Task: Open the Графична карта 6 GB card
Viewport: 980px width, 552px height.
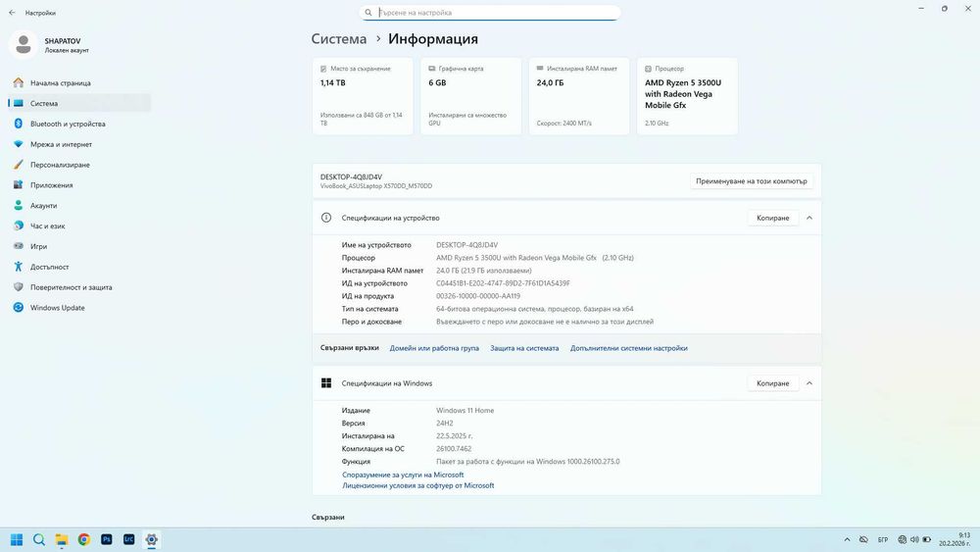Action: (470, 96)
